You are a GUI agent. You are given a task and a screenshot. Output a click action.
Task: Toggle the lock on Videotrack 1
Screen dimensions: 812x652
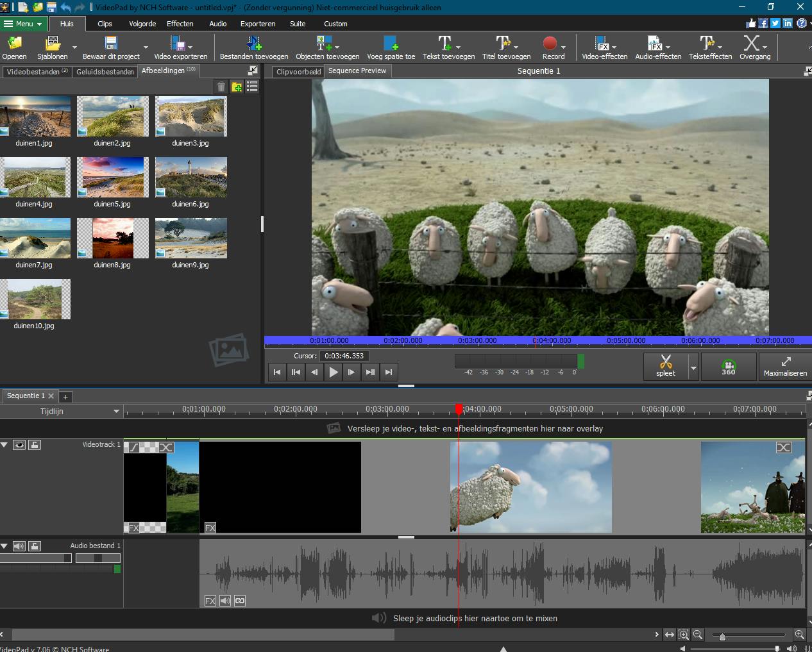(35, 445)
